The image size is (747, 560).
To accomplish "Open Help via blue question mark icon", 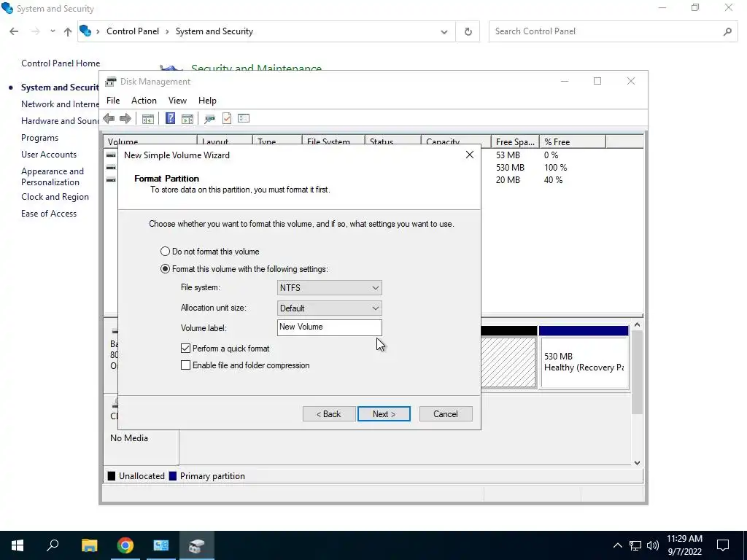I will [170, 118].
